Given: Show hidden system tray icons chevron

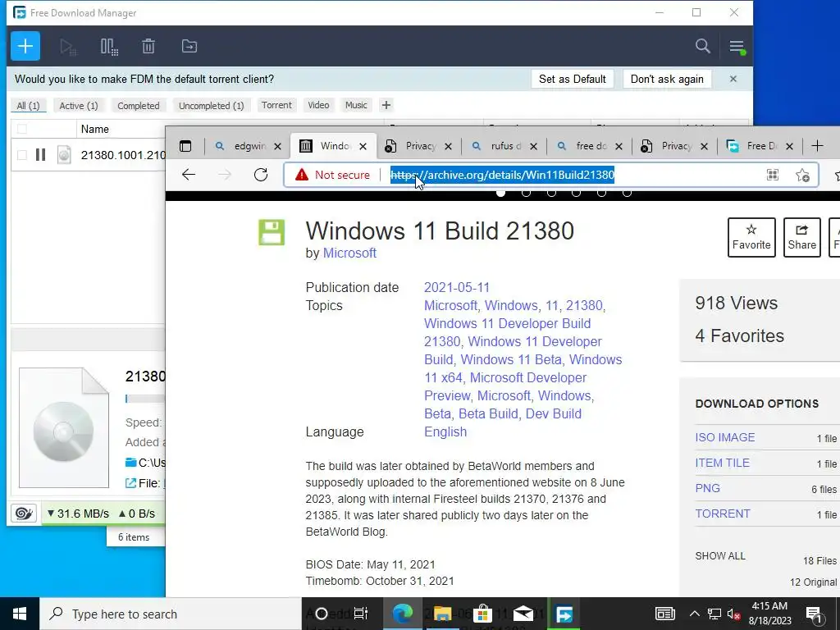Looking at the screenshot, I should pyautogui.click(x=694, y=614).
